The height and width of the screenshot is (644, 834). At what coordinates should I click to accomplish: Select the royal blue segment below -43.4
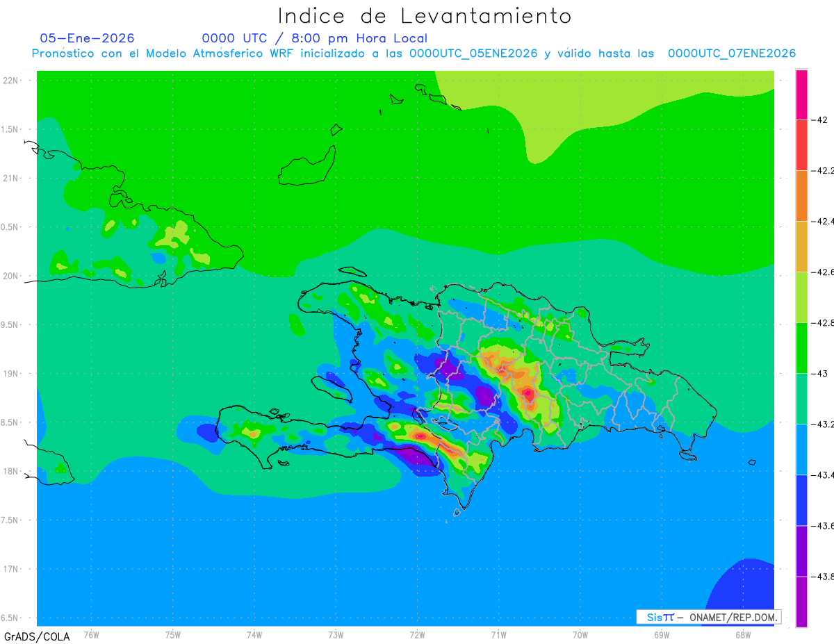coord(801,499)
